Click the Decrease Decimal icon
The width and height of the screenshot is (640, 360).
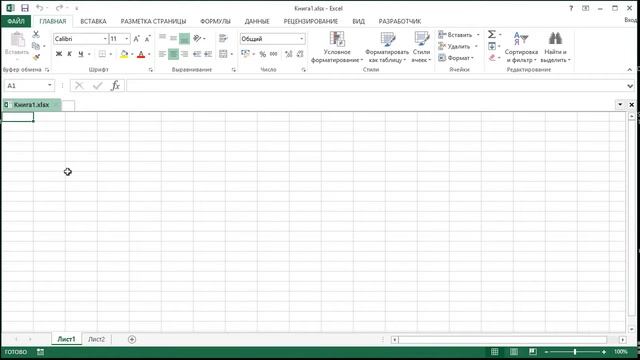[x=300, y=54]
